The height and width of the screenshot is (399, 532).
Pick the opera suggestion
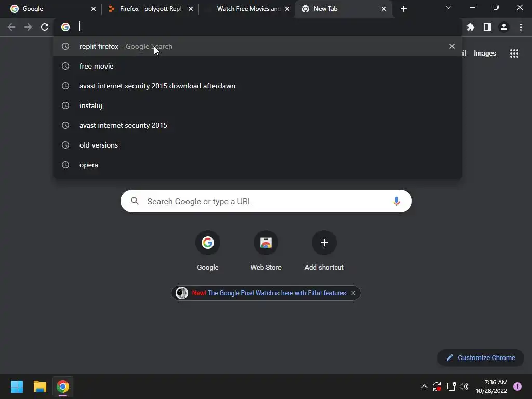(258, 165)
